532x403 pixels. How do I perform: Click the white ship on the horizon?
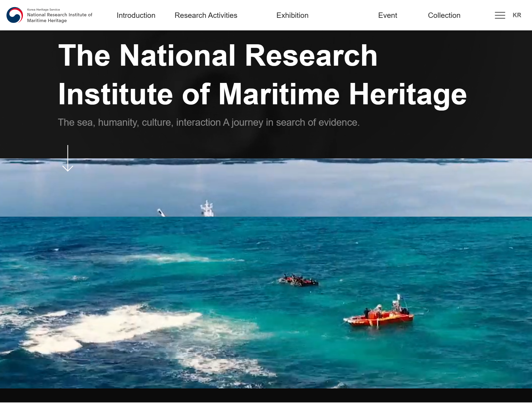coord(207,209)
